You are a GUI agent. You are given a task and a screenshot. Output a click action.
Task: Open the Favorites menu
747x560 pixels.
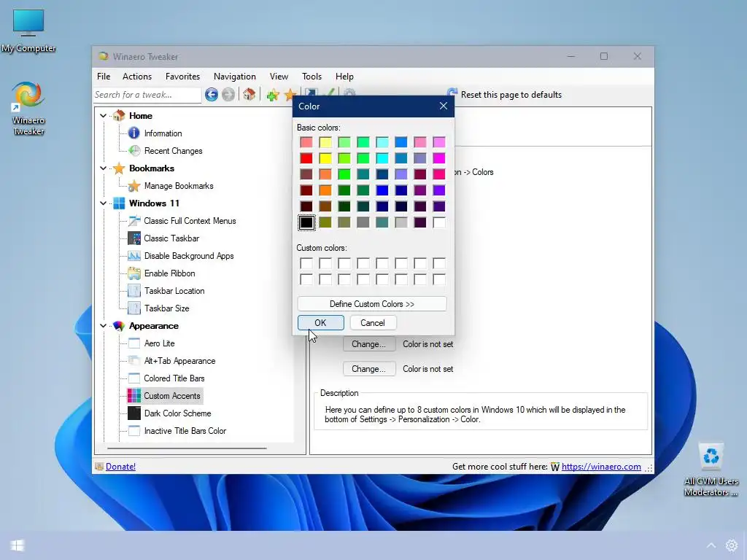pos(182,76)
